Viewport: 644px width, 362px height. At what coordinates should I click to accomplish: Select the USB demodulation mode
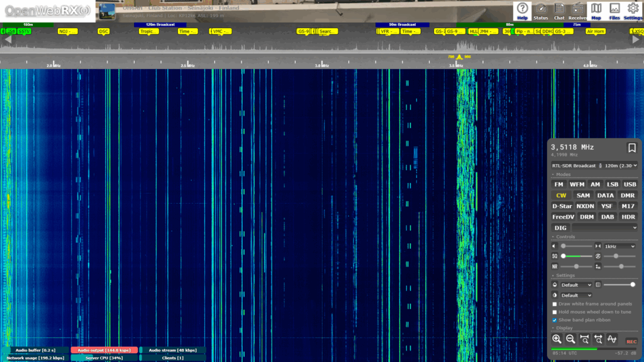[x=630, y=185]
